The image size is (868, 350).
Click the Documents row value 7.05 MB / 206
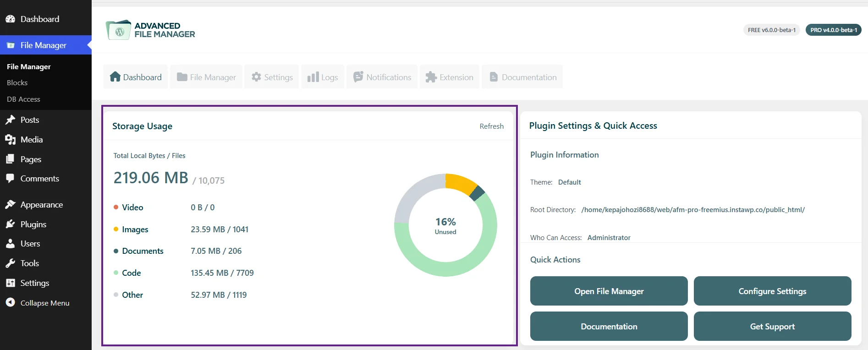pyautogui.click(x=216, y=251)
